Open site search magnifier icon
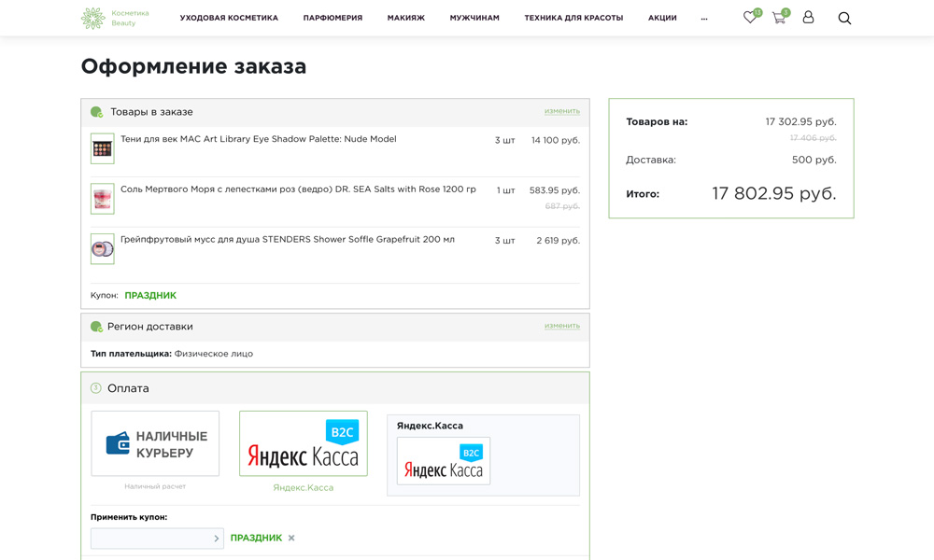 pos(844,18)
